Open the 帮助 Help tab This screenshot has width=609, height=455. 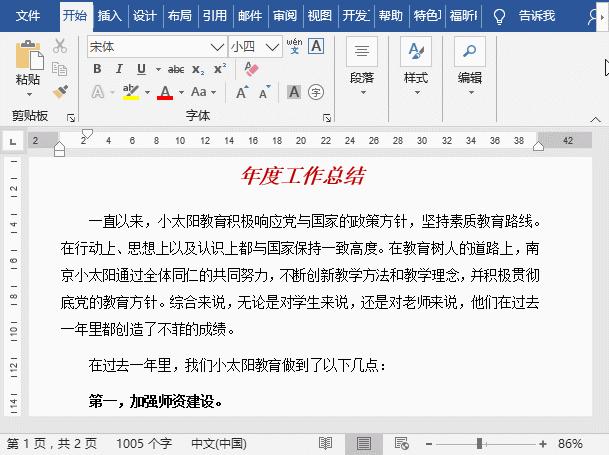click(391, 16)
